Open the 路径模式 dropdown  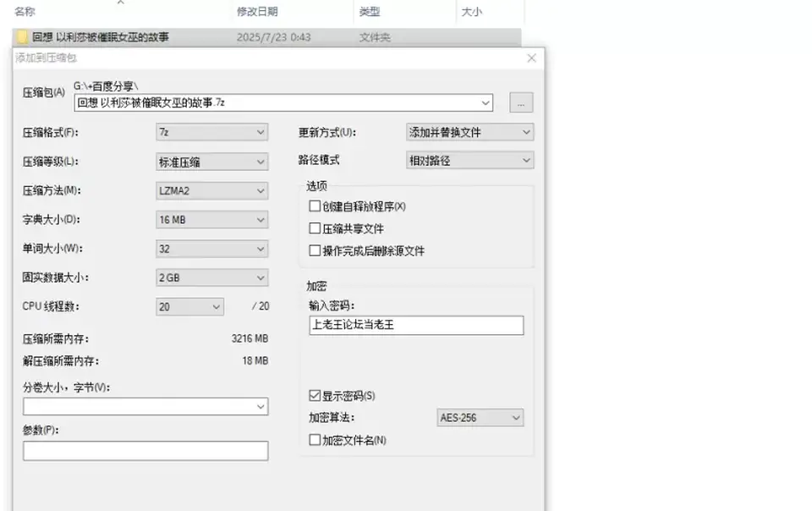469,161
